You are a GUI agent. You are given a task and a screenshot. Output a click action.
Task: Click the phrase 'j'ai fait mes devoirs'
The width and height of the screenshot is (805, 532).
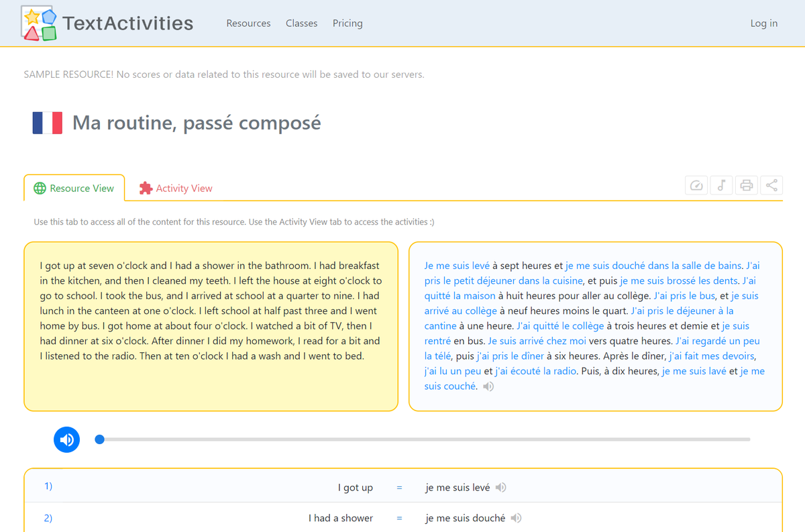712,356
